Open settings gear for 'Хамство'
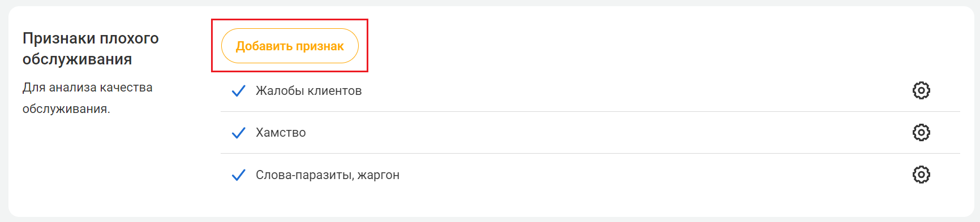 [921, 132]
